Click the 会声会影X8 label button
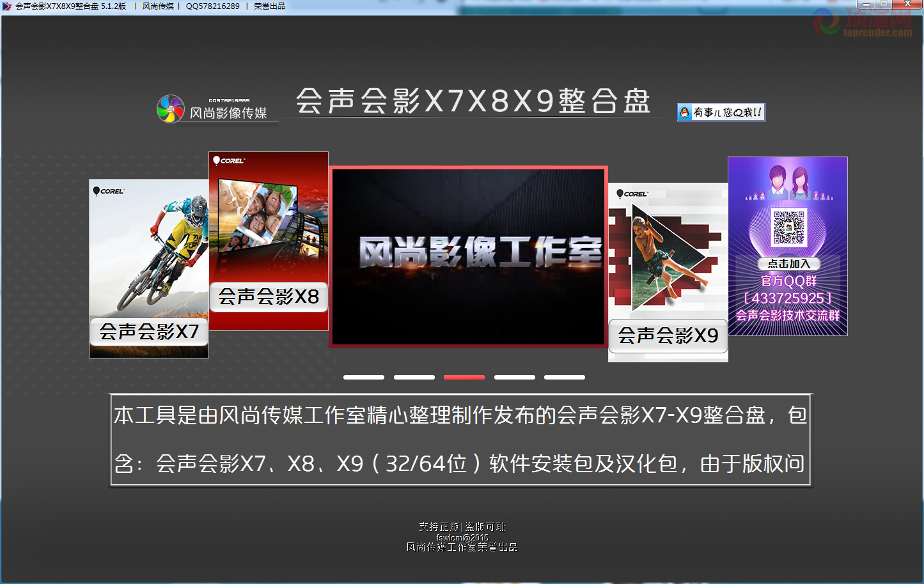This screenshot has height=584, width=924. 269,296
